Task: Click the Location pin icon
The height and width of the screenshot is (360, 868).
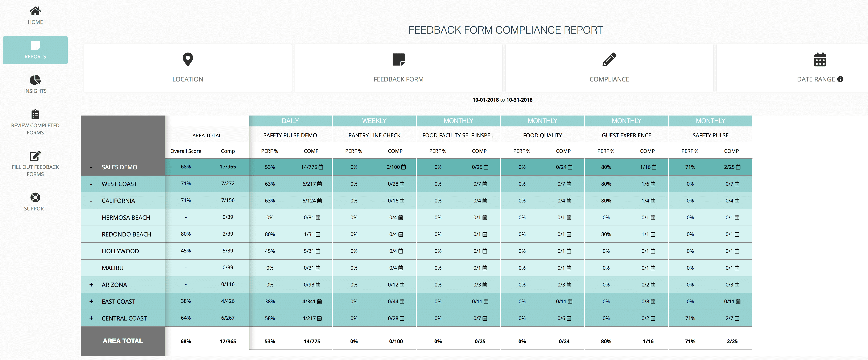Action: coord(188,60)
